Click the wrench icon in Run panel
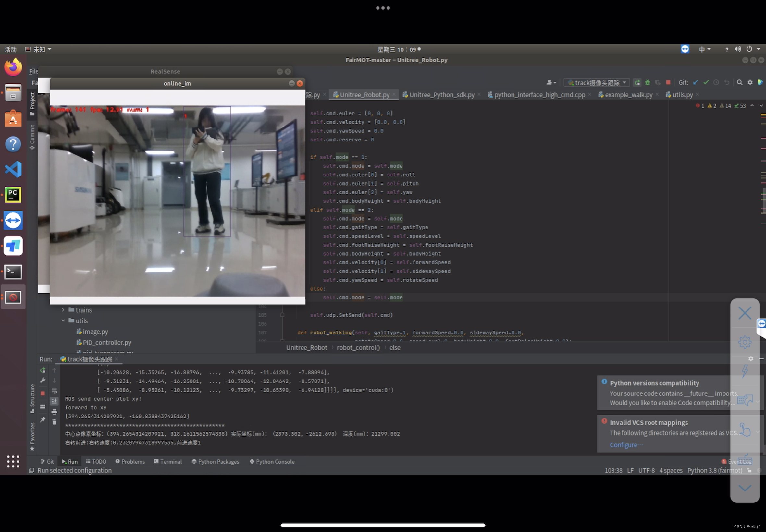 43,380
